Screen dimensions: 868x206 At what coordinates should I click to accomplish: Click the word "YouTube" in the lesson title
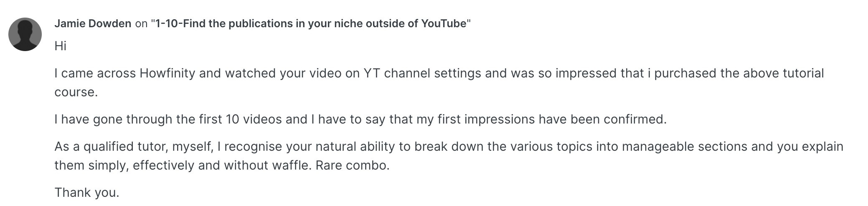coord(443,23)
